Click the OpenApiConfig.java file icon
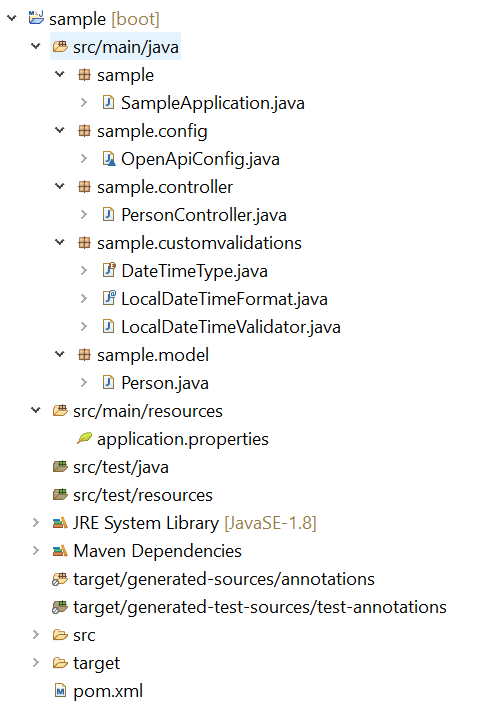 (x=109, y=159)
